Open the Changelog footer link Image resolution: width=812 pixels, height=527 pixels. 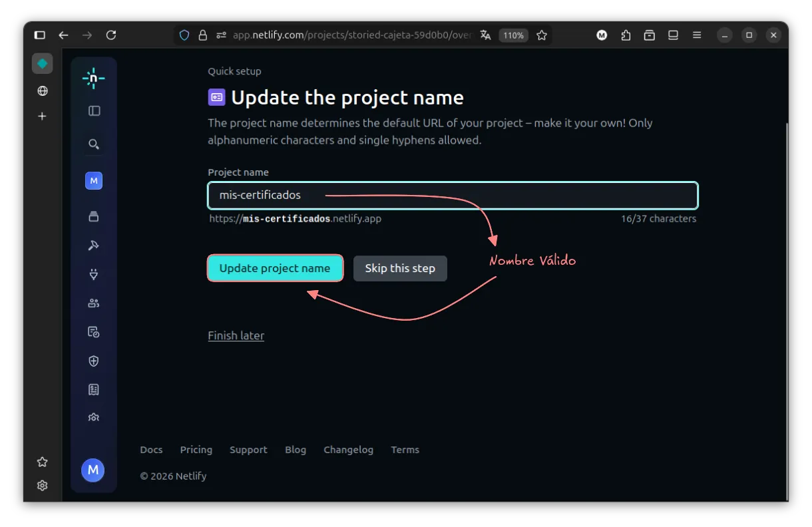pyautogui.click(x=348, y=450)
